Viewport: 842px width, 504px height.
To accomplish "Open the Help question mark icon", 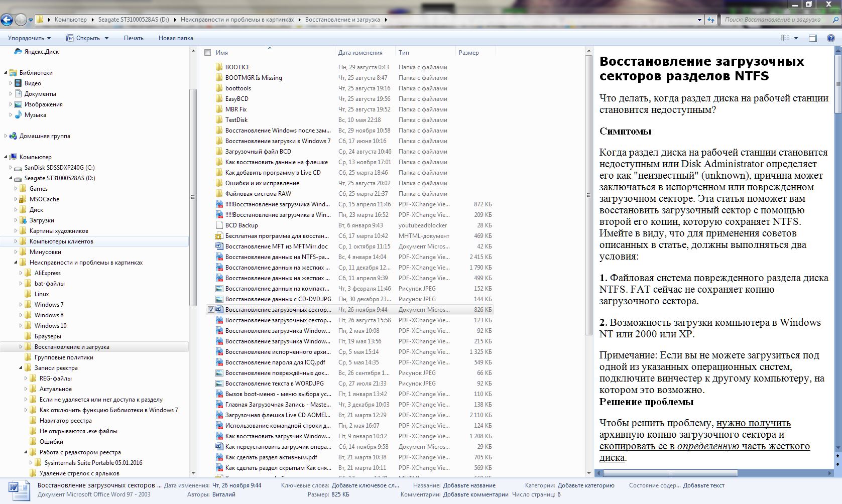I will (831, 38).
